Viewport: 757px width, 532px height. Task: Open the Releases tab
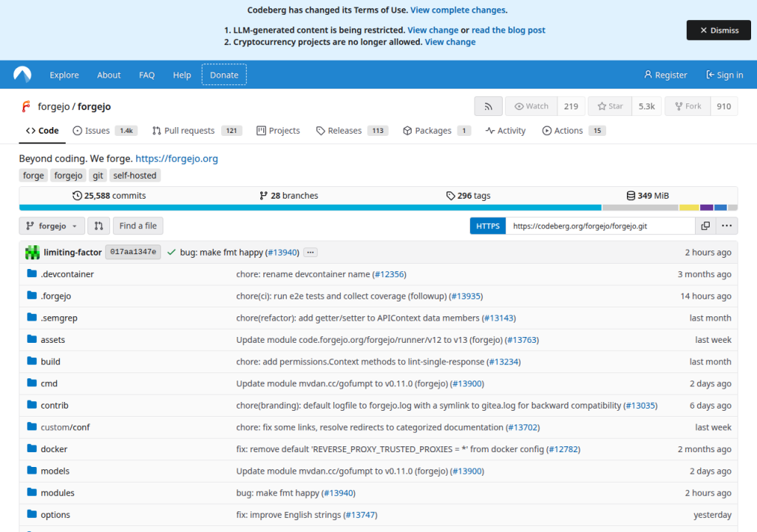[352, 131]
